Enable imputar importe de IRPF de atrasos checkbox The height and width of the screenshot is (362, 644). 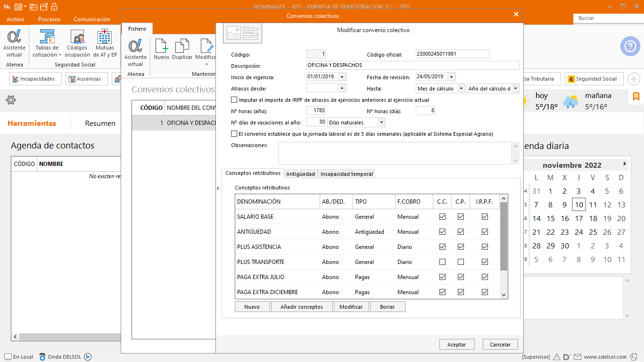click(x=234, y=100)
